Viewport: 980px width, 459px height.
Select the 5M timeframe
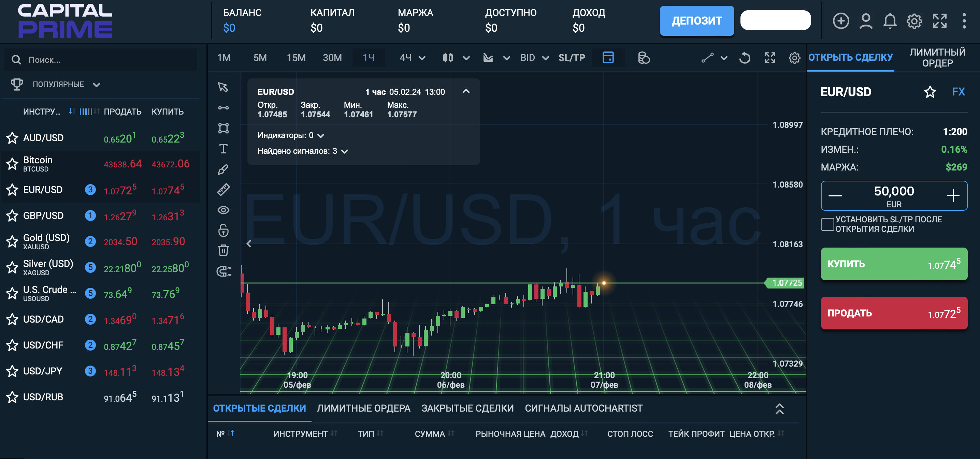260,58
